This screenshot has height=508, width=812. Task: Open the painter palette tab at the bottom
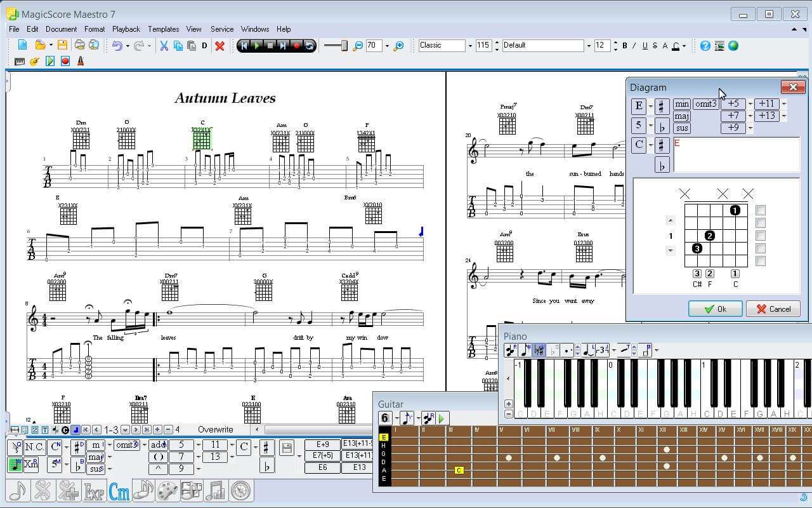[x=167, y=491]
